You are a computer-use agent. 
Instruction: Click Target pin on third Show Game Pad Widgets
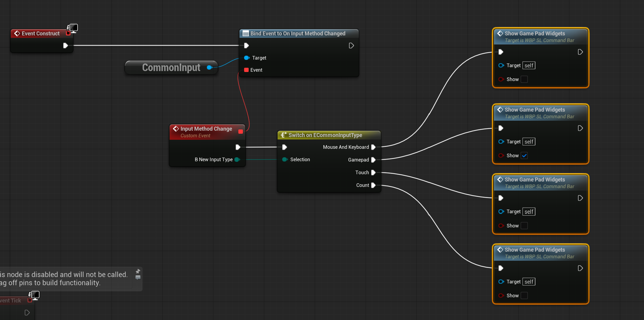[x=501, y=211]
